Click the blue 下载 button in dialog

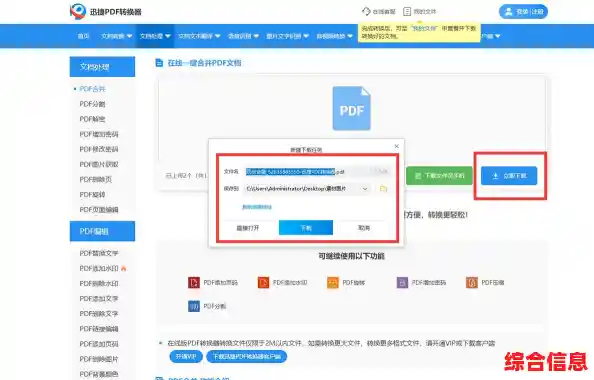coord(306,228)
